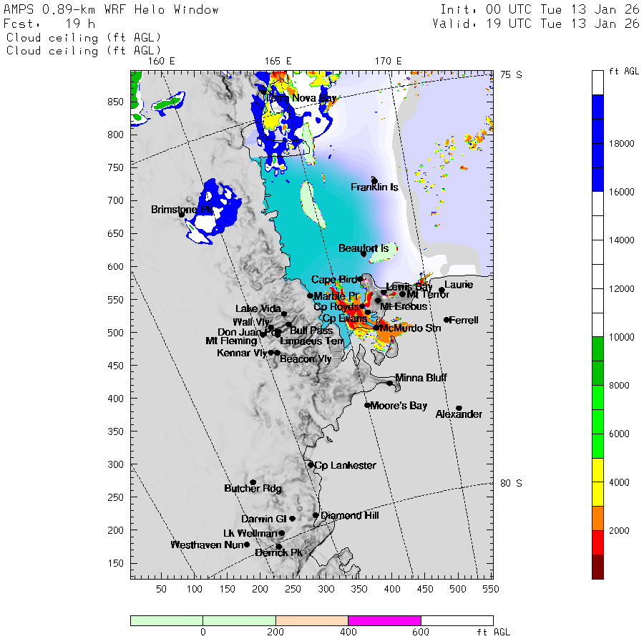Select the Brimstone Pk station dot
This screenshot has height=644, width=644.
(182, 214)
